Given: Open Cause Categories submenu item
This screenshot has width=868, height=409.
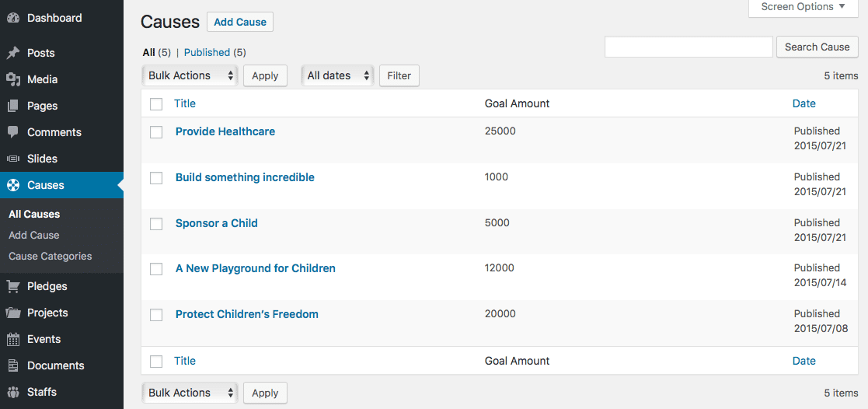Looking at the screenshot, I should 51,256.
